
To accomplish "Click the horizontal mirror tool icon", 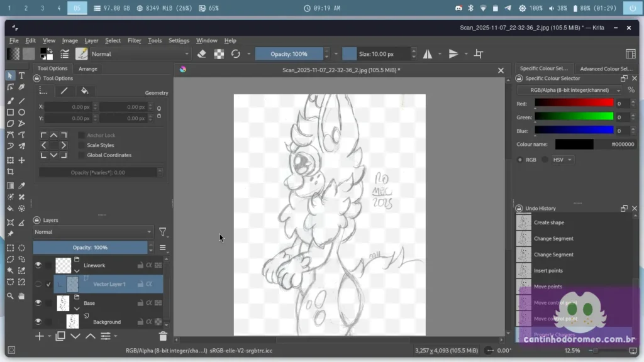I will (428, 54).
